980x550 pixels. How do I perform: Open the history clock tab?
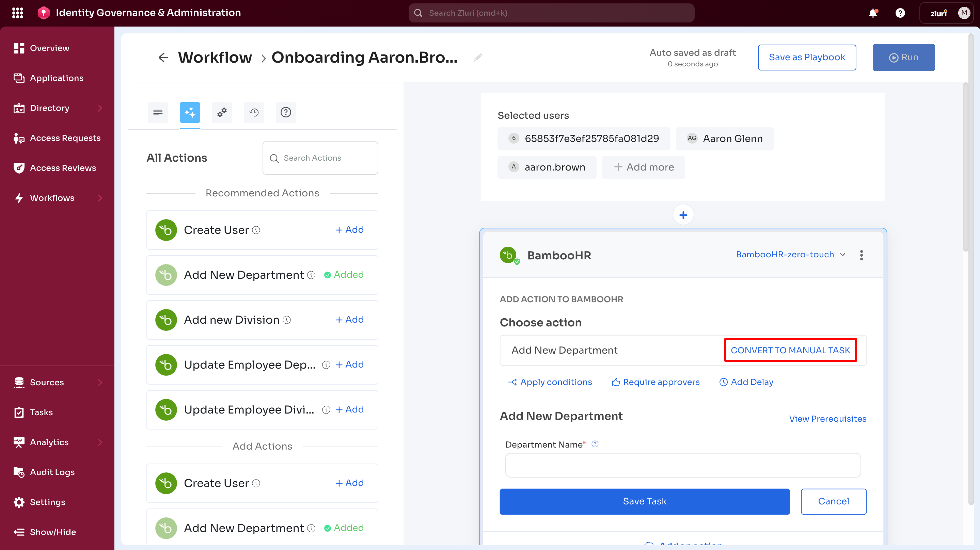254,112
